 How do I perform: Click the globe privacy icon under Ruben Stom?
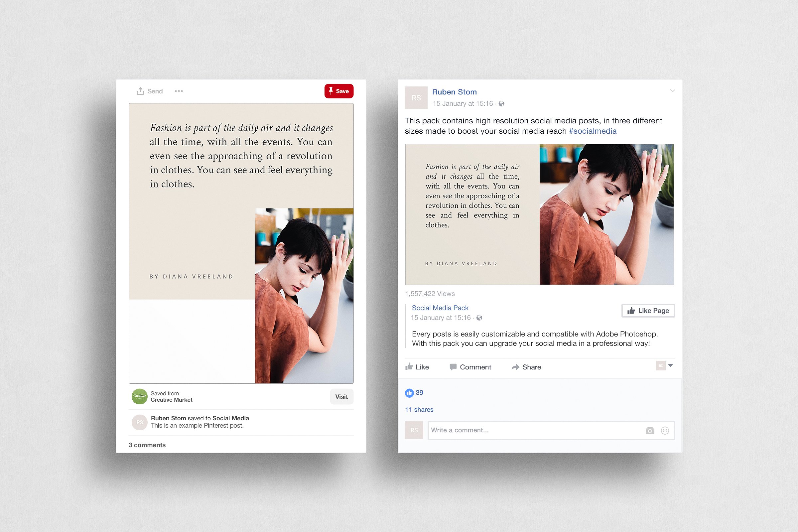pos(501,103)
